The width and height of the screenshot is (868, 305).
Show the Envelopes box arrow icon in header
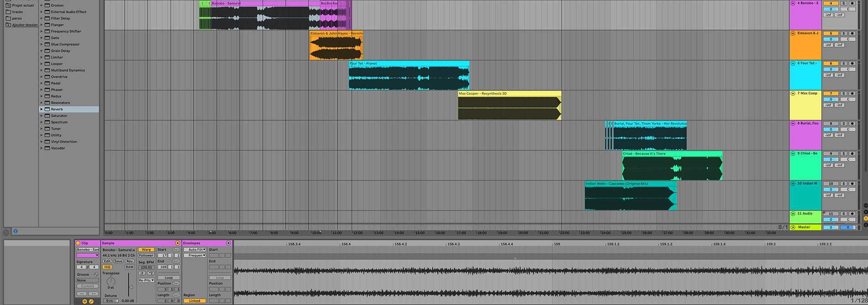[228, 243]
